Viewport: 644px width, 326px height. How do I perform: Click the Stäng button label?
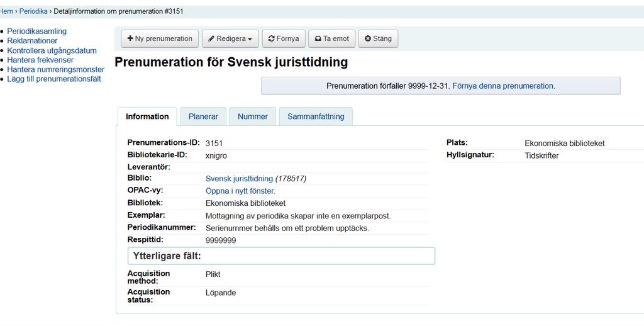tap(382, 38)
